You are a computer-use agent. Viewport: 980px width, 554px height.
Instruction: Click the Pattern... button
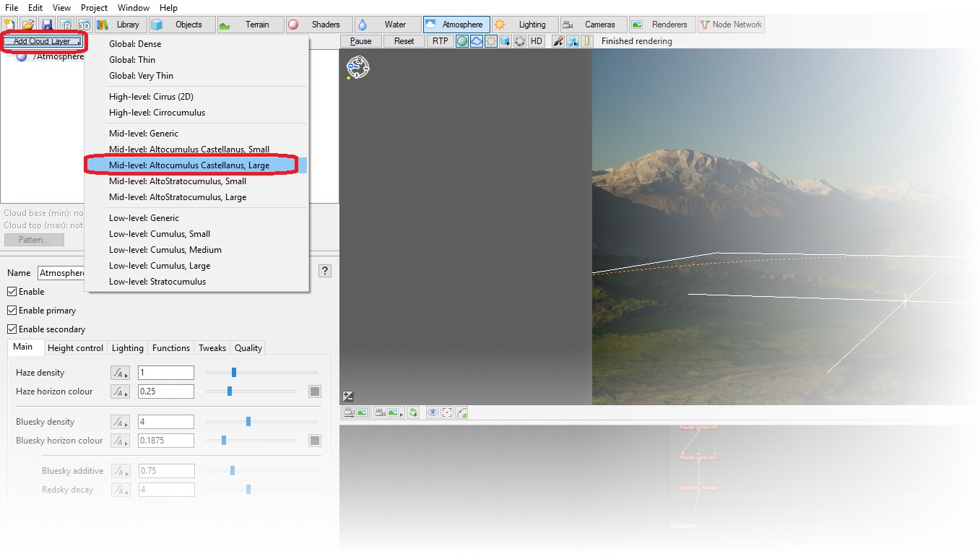(x=34, y=240)
